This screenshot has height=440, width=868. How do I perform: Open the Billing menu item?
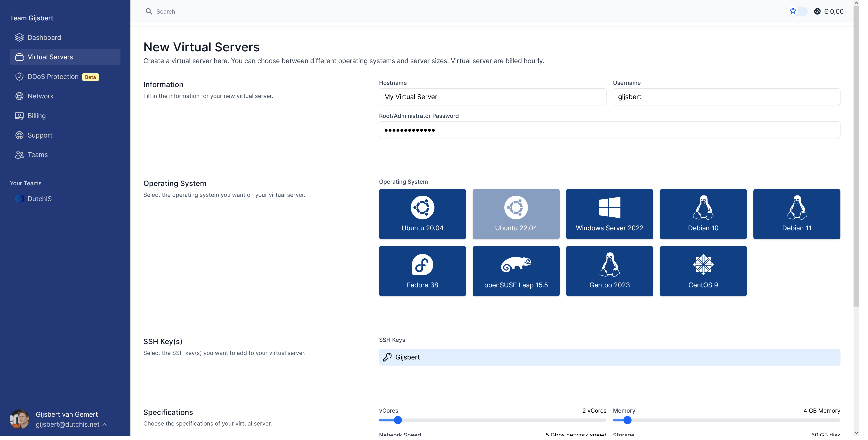[x=66, y=117]
